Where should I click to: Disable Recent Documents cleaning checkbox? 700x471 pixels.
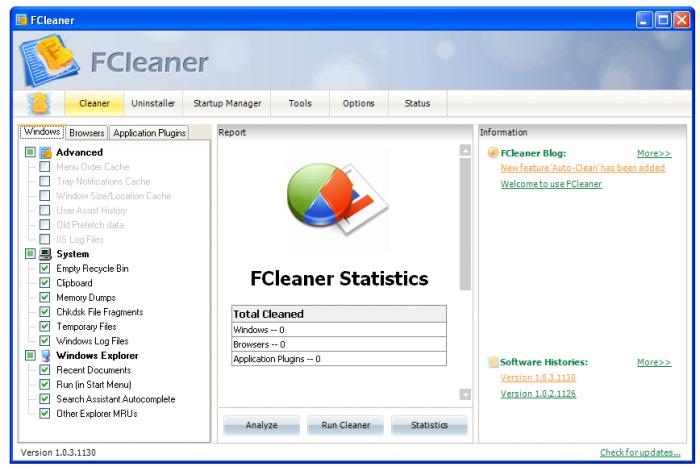coord(44,370)
